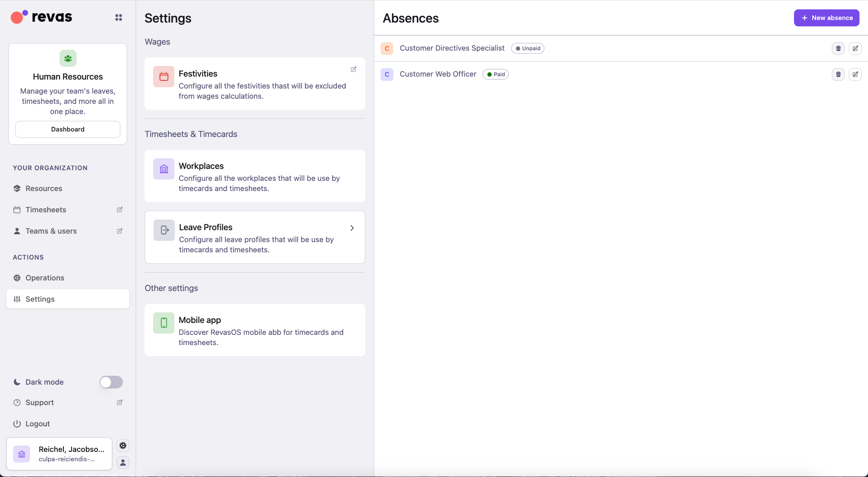The width and height of the screenshot is (868, 477).
Task: Click edit pencil for Customer Web Officer
Action: 855,74
